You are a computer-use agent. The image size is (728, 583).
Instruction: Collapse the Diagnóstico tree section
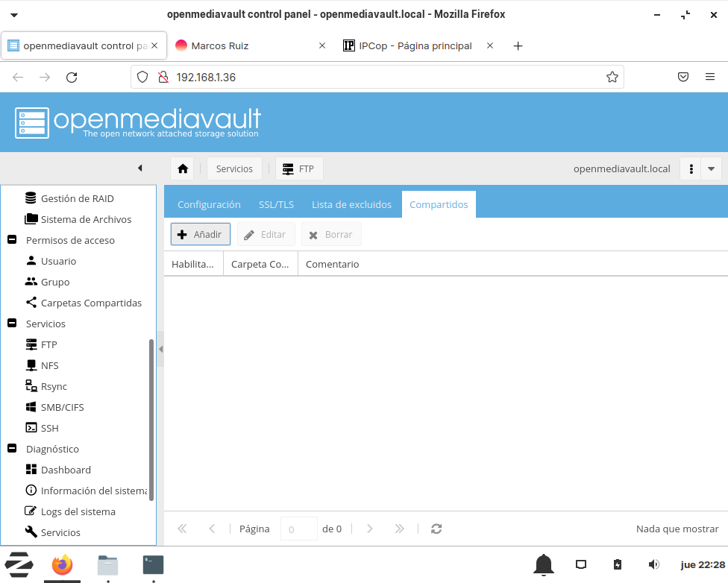pyautogui.click(x=12, y=449)
